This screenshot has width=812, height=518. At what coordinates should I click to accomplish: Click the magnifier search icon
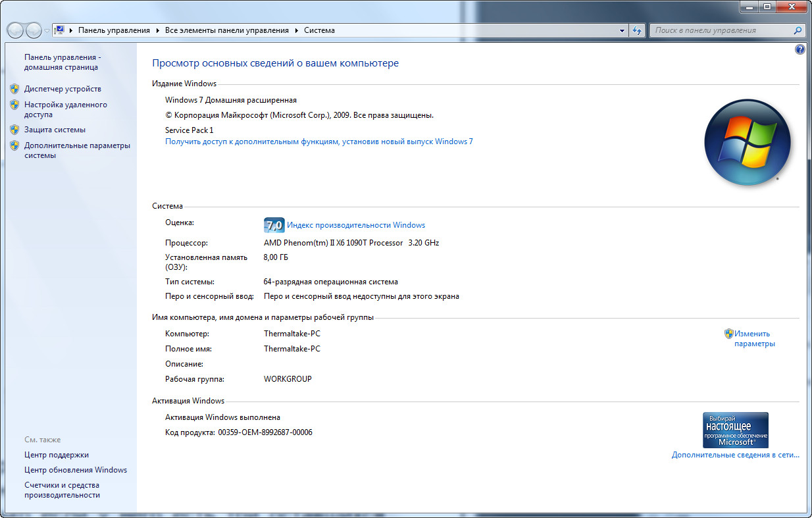[x=798, y=30]
